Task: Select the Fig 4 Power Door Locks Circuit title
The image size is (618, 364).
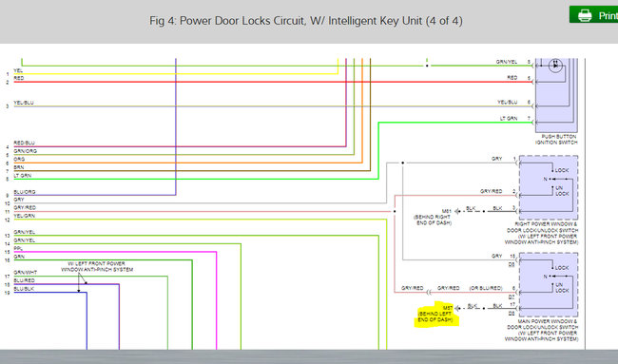Action: coord(306,21)
